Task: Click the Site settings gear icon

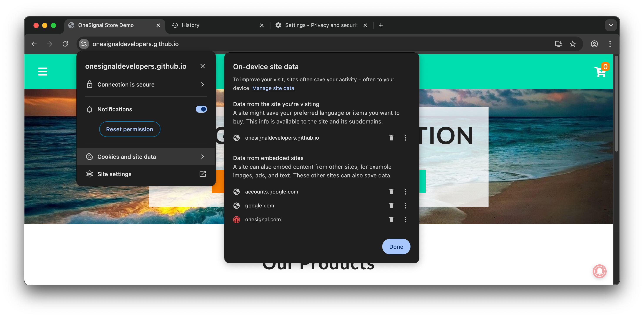Action: click(x=90, y=174)
